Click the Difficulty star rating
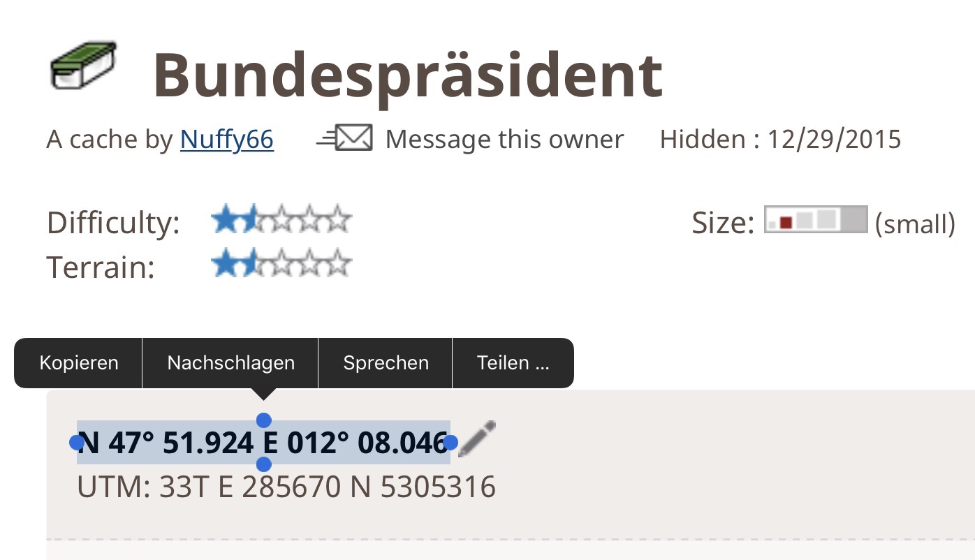 pyautogui.click(x=281, y=221)
